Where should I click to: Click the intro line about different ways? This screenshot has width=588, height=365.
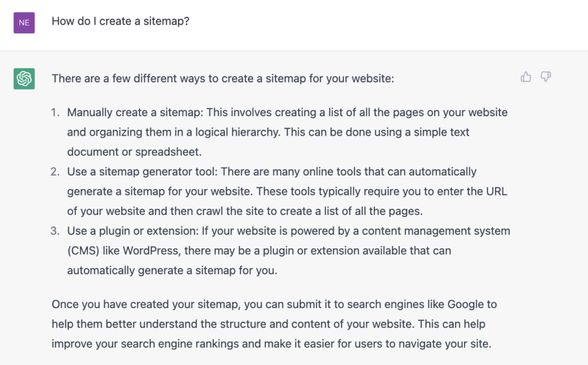point(223,78)
